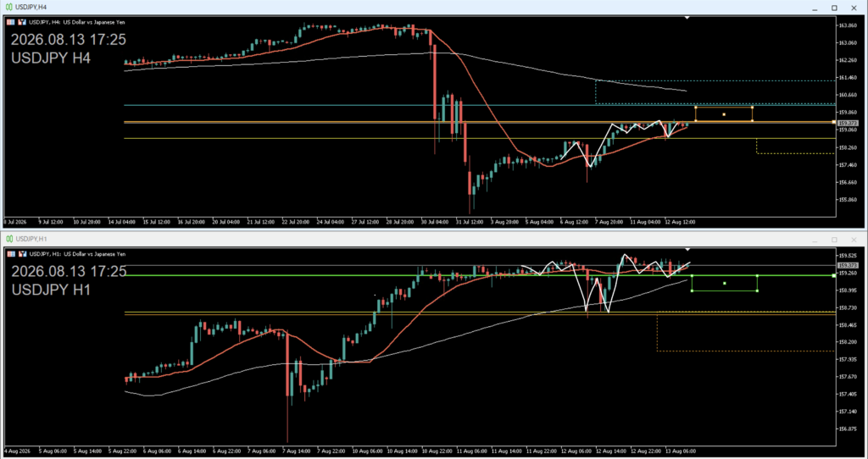The image size is (868, 459).
Task: Click 'USDJPY, H1: US Dollar vs Japanese Yen' header
Action: coord(77,254)
